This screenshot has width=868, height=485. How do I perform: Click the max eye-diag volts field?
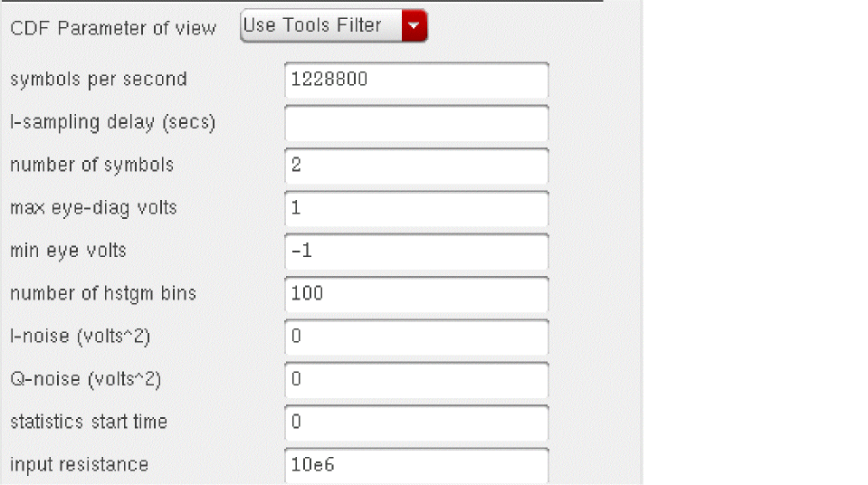(x=416, y=209)
